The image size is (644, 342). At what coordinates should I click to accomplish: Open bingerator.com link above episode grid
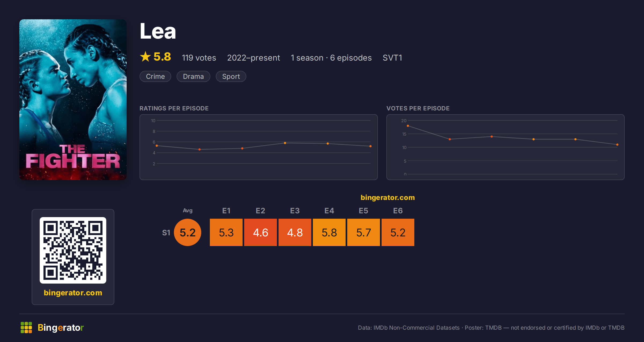pyautogui.click(x=388, y=198)
